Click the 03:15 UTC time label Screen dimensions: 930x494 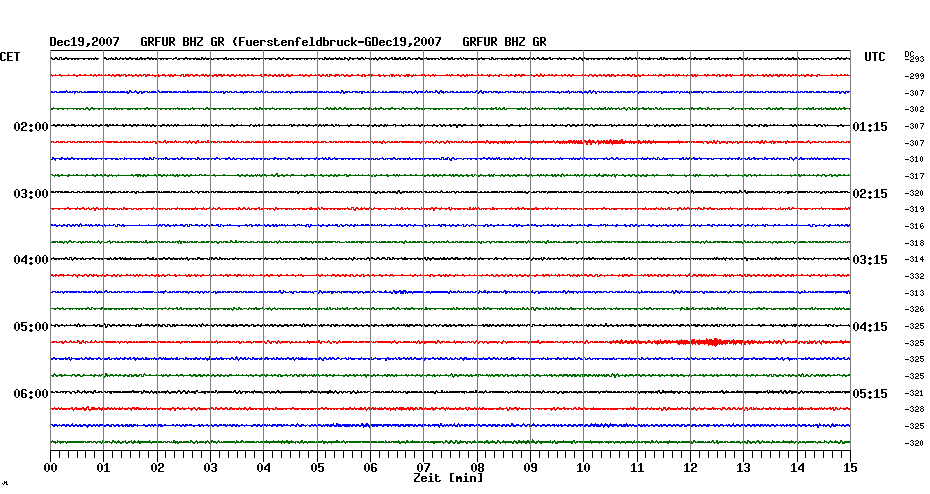(870, 260)
